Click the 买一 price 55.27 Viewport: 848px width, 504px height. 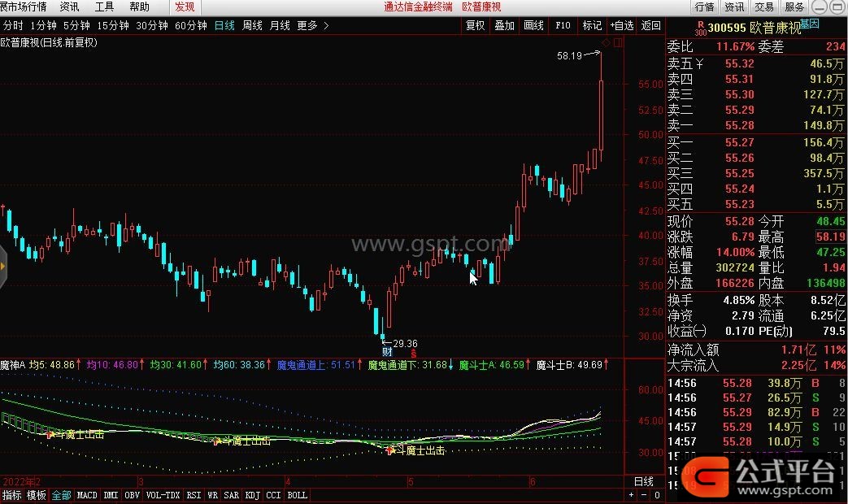tap(739, 142)
